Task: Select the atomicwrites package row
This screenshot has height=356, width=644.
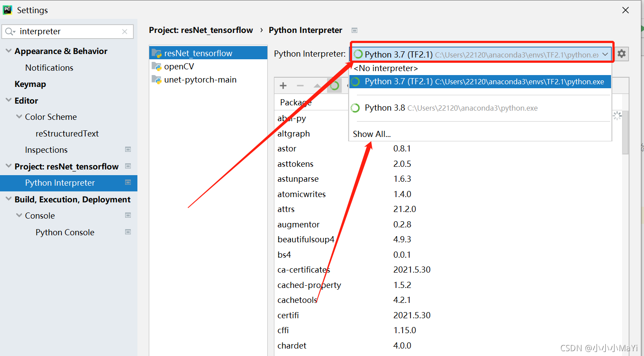Action: 448,194
